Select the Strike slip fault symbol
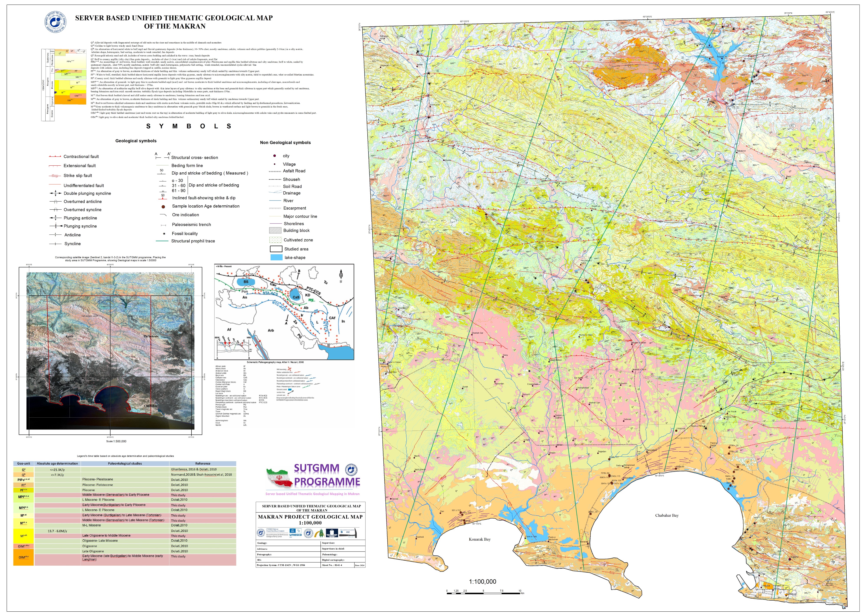Image resolution: width=868 pixels, height=614 pixels. [55, 175]
